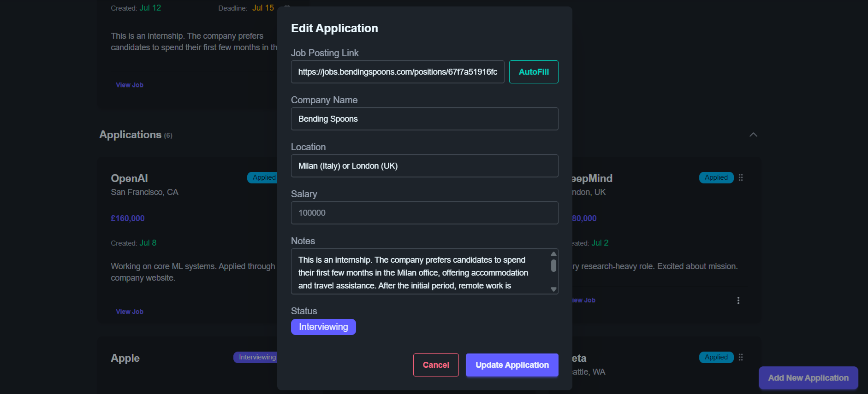Click the Apple company title
868x394 pixels.
coord(125,358)
